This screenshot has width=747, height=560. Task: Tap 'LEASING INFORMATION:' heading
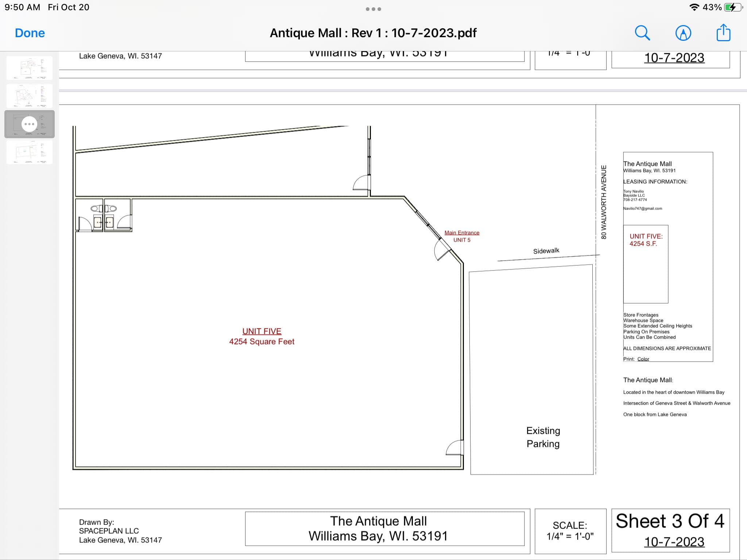pos(655,182)
